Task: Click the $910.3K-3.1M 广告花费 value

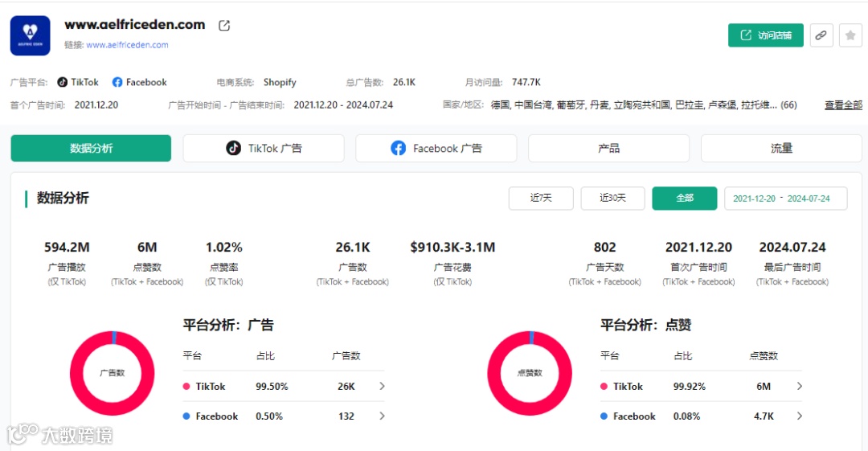Action: tap(452, 247)
